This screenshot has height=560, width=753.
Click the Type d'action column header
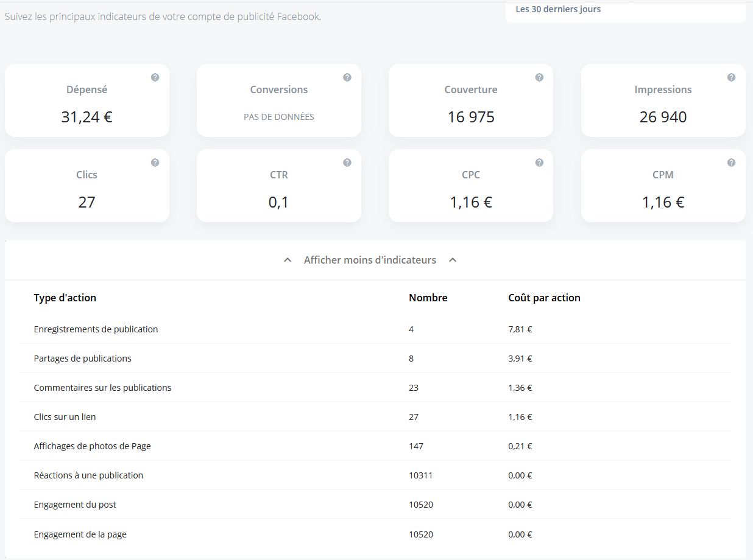[x=65, y=298]
